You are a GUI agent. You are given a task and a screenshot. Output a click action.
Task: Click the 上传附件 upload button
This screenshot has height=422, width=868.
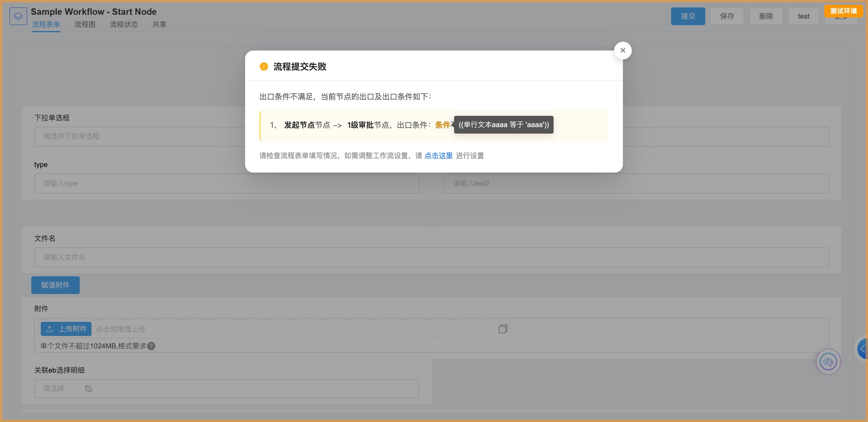[66, 329]
